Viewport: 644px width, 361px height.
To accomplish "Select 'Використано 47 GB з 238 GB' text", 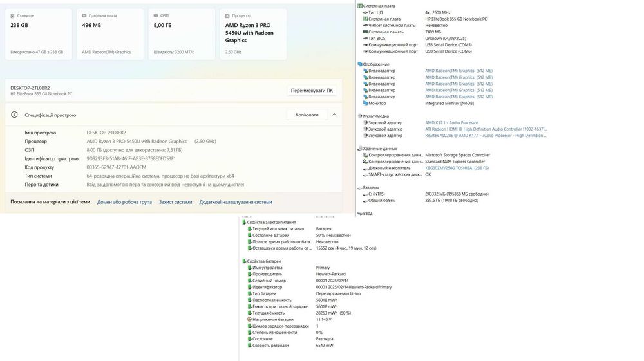I will click(37, 53).
